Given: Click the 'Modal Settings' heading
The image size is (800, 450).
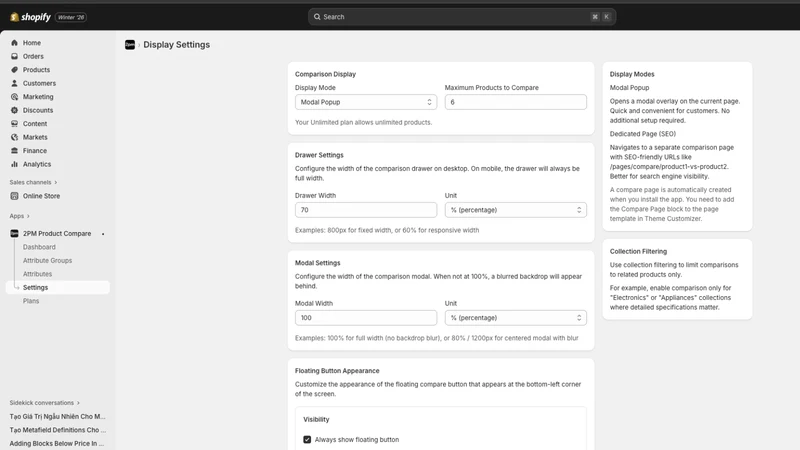Looking at the screenshot, I should [317, 263].
